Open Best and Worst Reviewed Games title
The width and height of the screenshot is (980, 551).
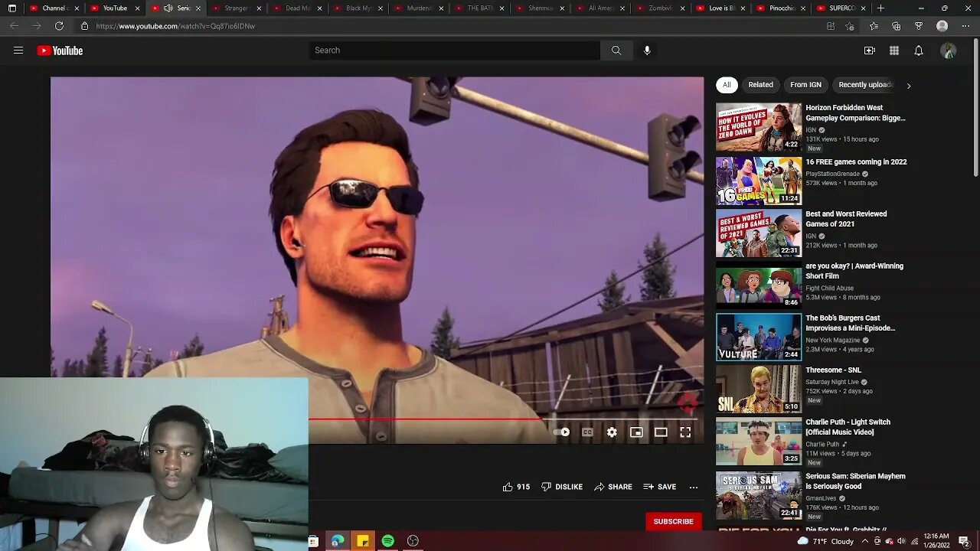coord(846,219)
